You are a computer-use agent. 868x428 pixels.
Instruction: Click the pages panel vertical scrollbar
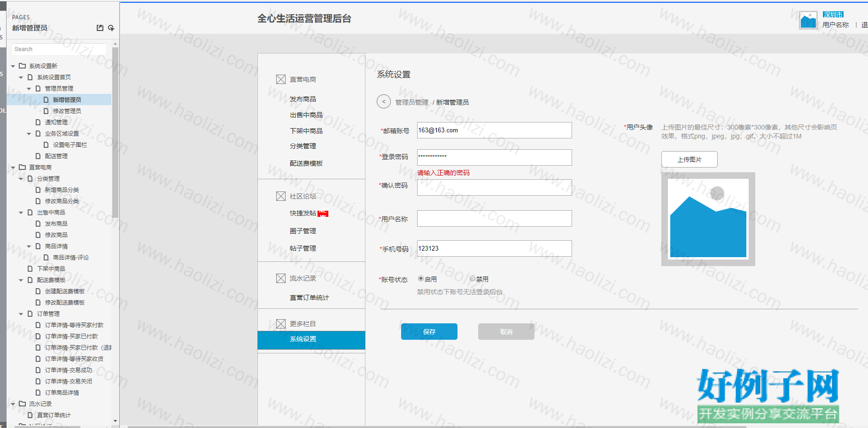pos(115,131)
